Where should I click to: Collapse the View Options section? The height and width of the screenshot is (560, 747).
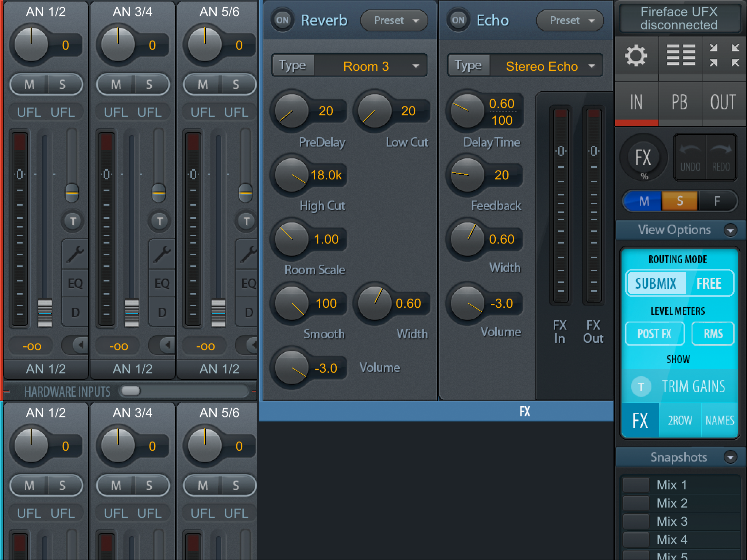pos(730,230)
